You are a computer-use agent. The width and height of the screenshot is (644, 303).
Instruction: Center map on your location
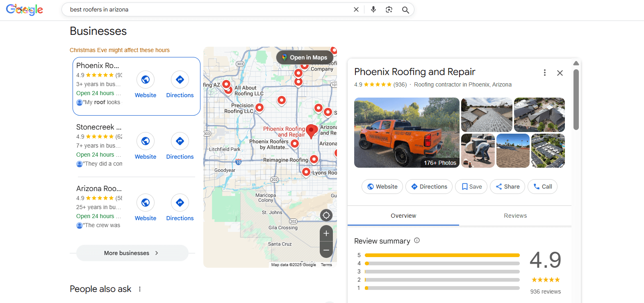326,215
